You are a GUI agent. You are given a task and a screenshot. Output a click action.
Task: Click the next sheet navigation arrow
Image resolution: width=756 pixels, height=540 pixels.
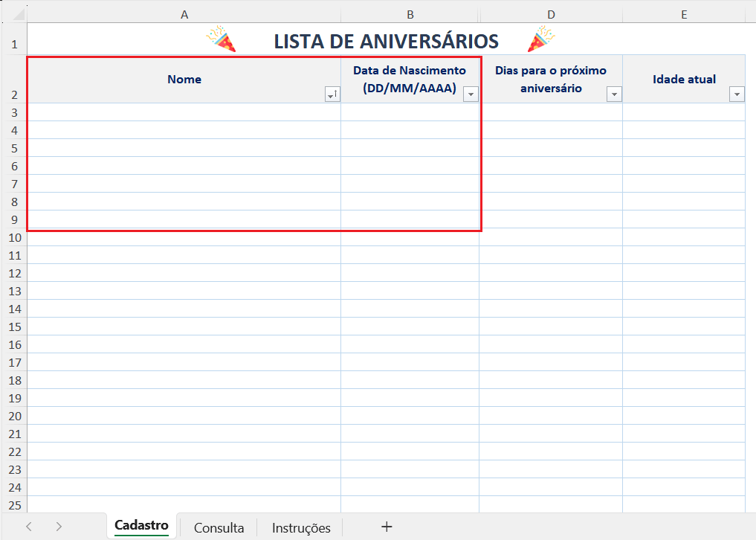(x=59, y=527)
